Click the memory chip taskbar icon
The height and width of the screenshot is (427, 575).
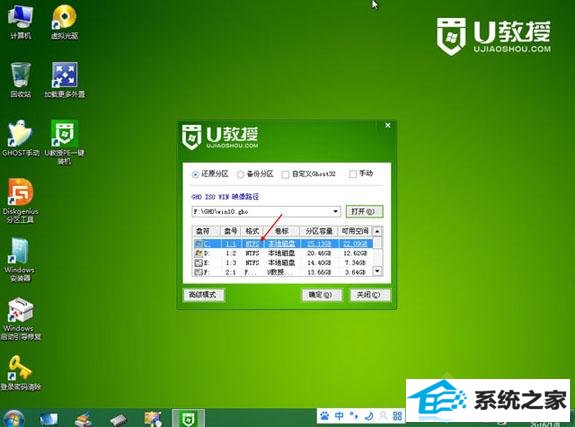click(x=118, y=419)
